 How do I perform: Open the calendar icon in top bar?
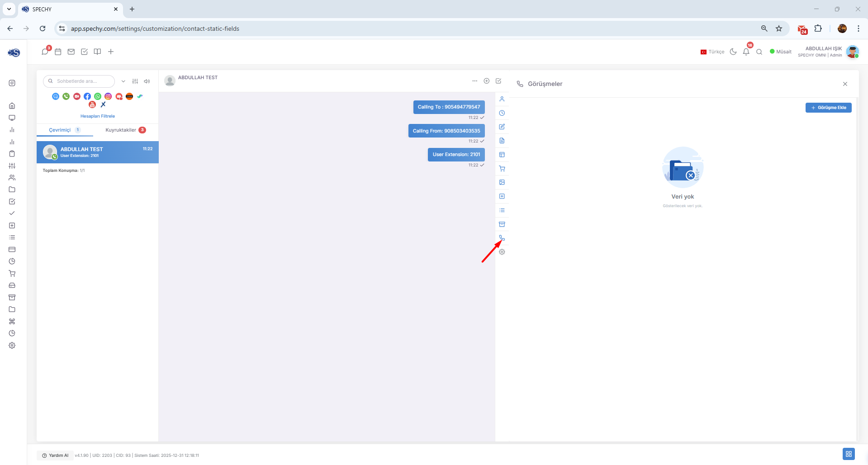coord(58,52)
